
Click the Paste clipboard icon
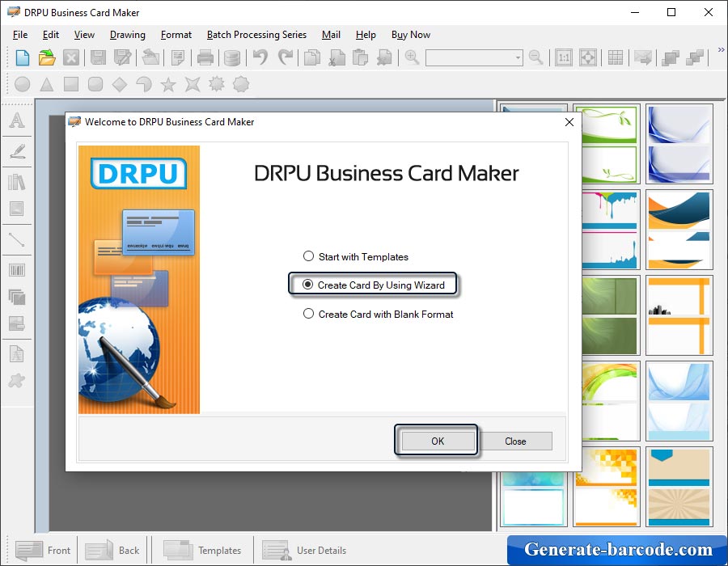click(360, 58)
